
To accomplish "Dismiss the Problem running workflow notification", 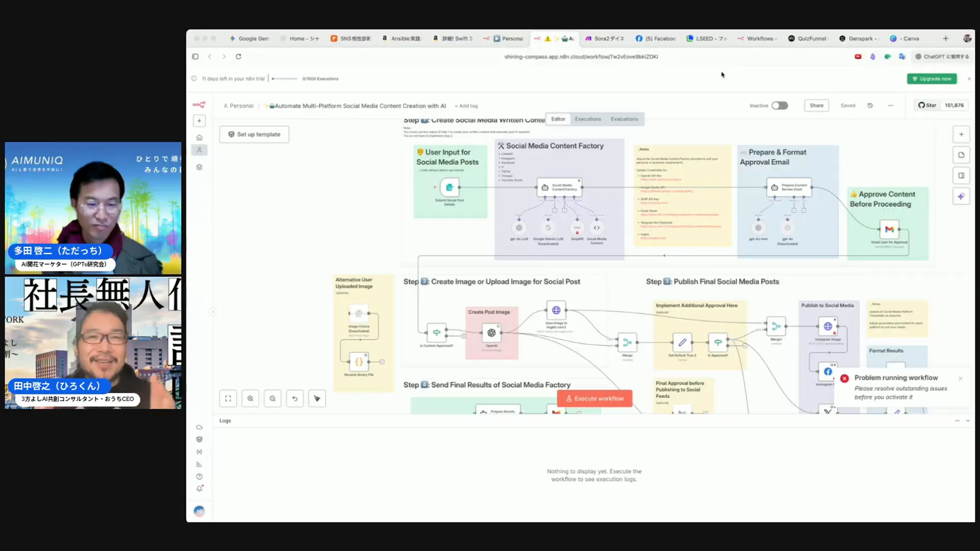I will [960, 379].
